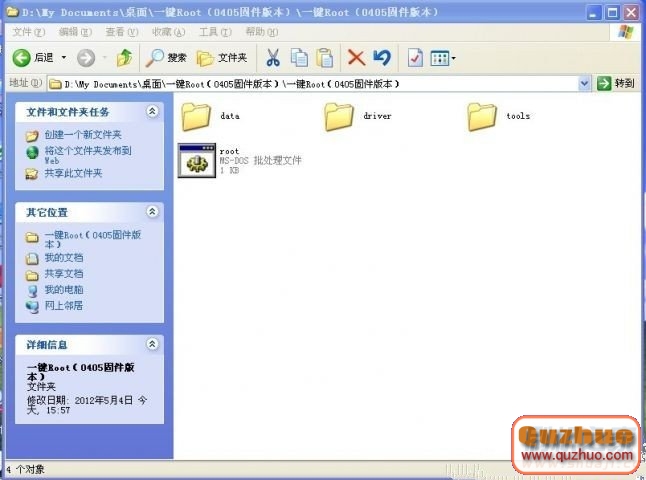Click 创建一个新文件夹 link

(83, 134)
